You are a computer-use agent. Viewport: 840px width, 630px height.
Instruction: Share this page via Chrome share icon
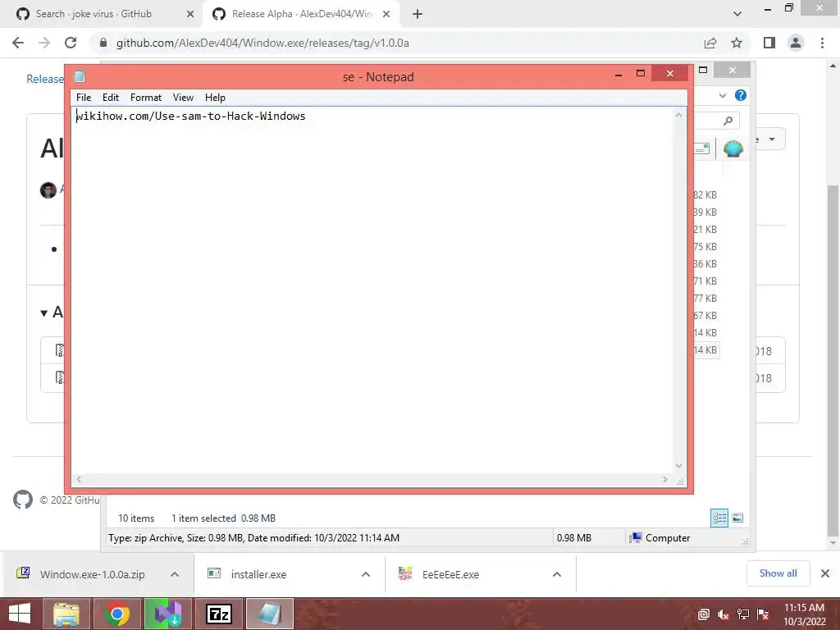710,43
